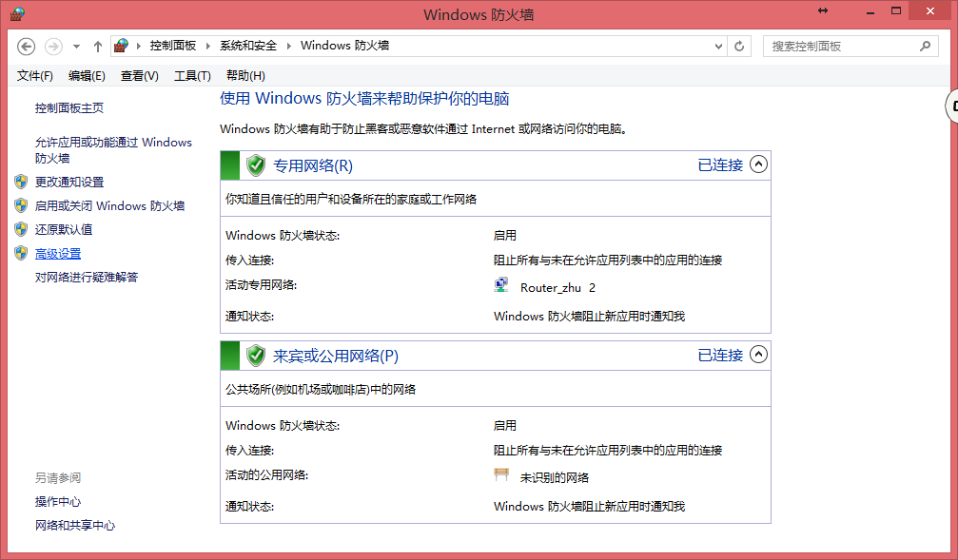Click 系统和安全 breadcrumb in address bar

click(x=248, y=46)
